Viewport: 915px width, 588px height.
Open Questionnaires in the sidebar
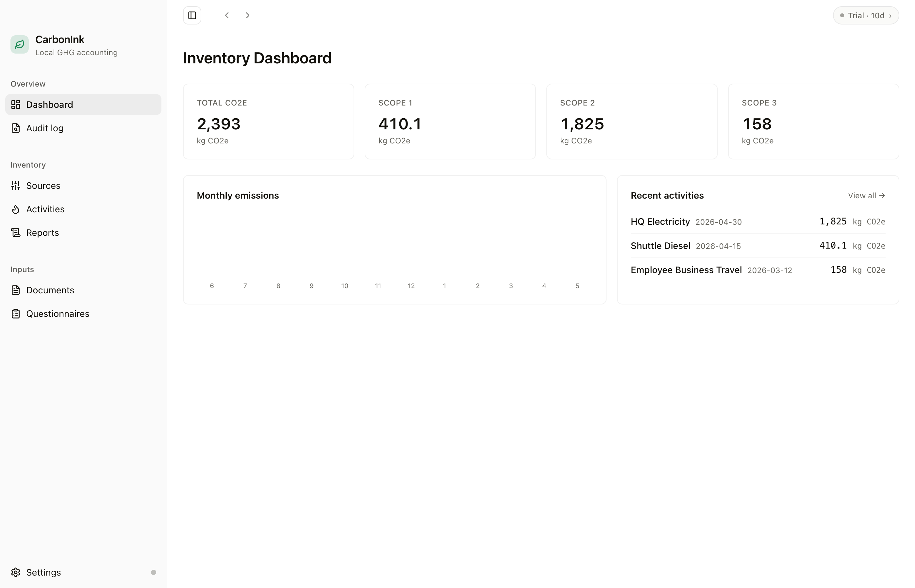(83, 314)
